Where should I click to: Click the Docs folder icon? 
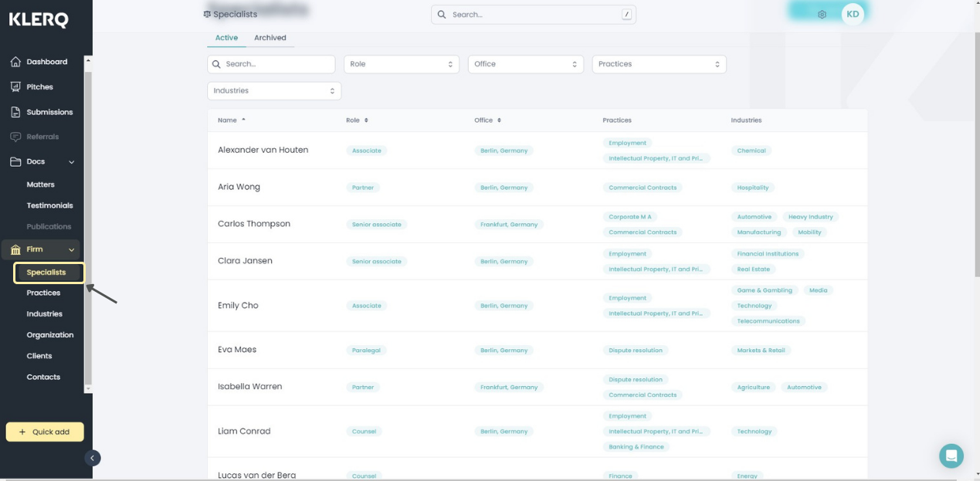[15, 161]
